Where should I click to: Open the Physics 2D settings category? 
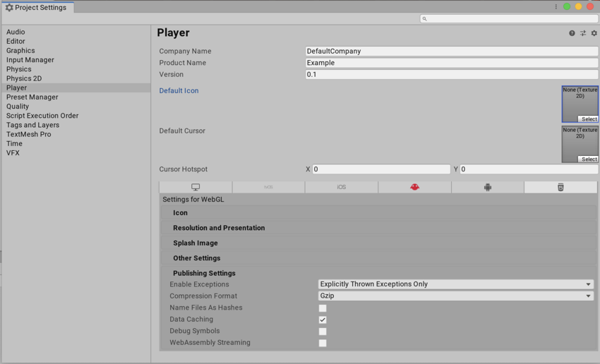pyautogui.click(x=76, y=78)
